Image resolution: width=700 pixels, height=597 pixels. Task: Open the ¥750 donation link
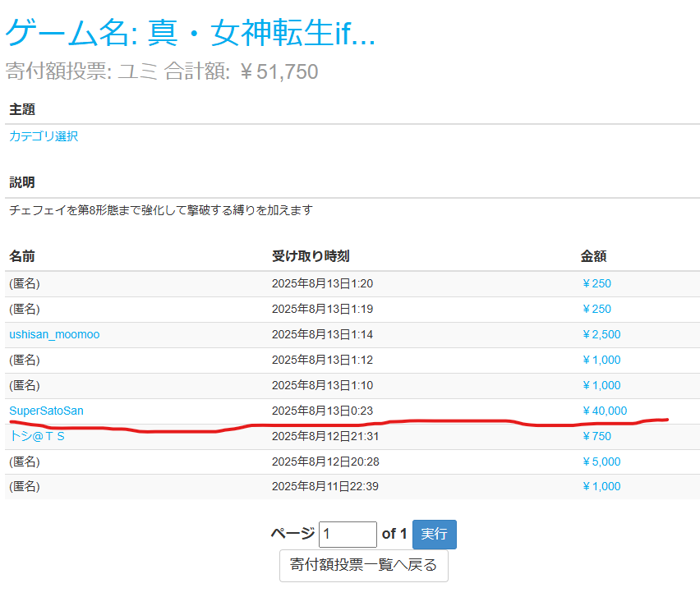596,436
